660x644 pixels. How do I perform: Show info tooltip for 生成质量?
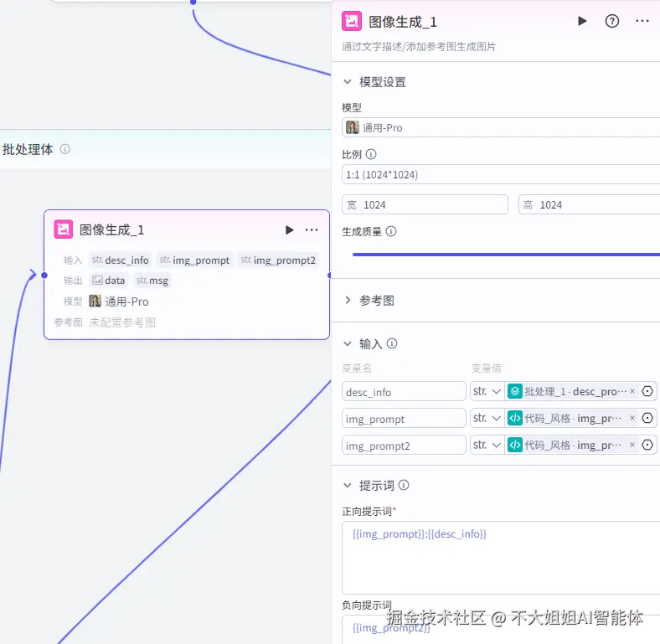pos(391,231)
